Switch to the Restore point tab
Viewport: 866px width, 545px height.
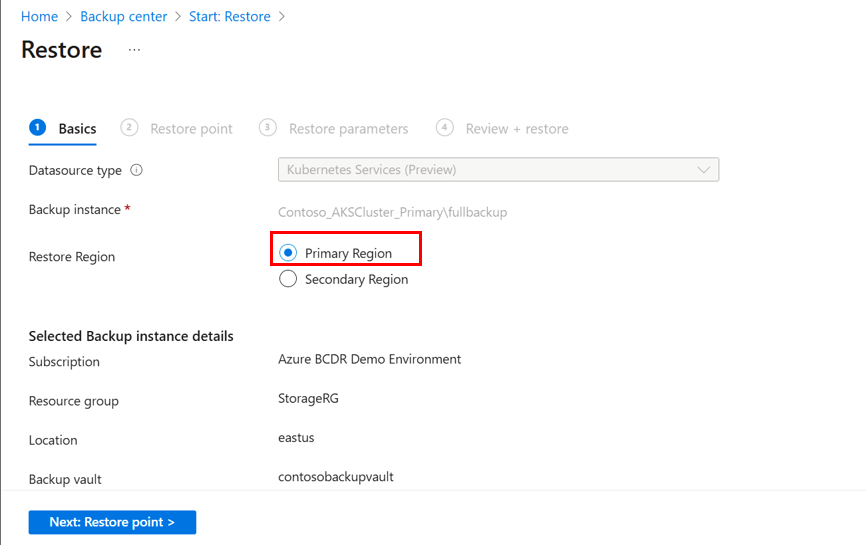pos(191,129)
